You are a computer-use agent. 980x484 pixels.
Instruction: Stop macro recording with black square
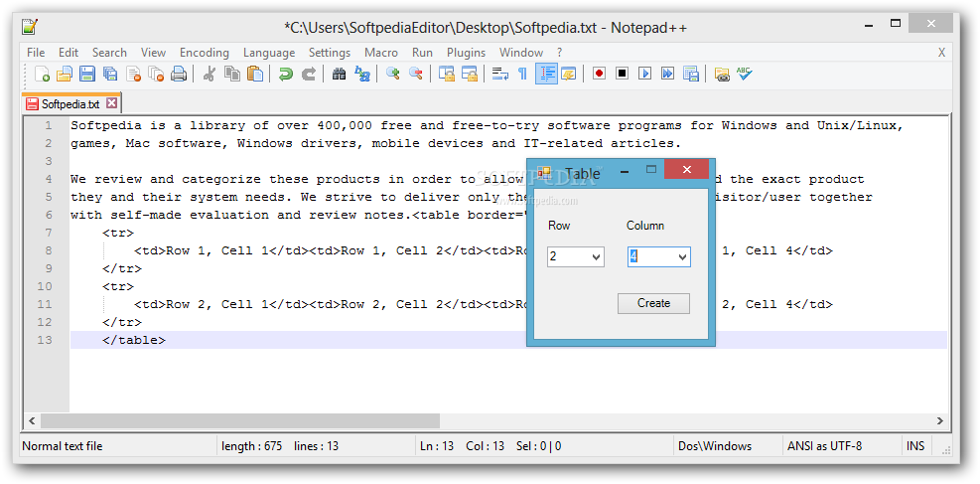tap(622, 74)
